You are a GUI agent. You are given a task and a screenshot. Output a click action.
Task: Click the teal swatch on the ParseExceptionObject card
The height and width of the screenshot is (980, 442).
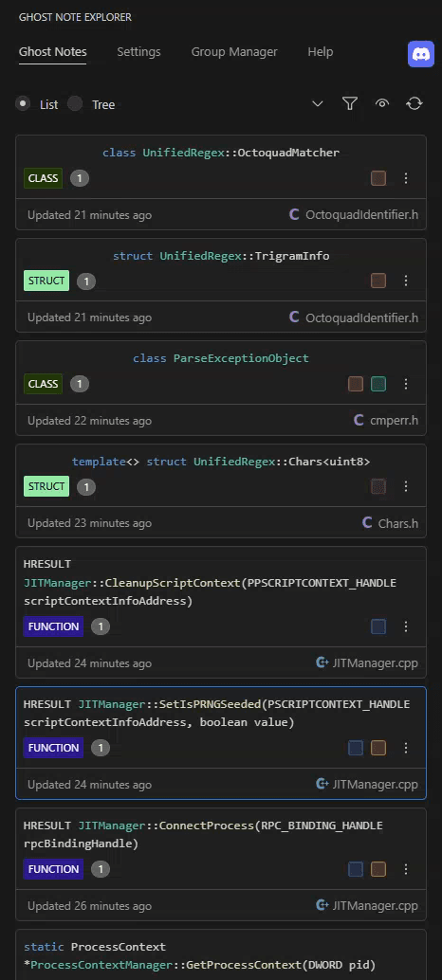pos(378,384)
